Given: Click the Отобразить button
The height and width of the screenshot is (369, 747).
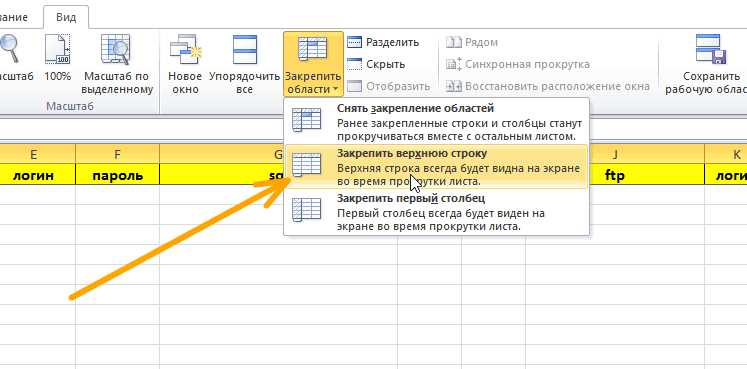Looking at the screenshot, I should coord(388,87).
